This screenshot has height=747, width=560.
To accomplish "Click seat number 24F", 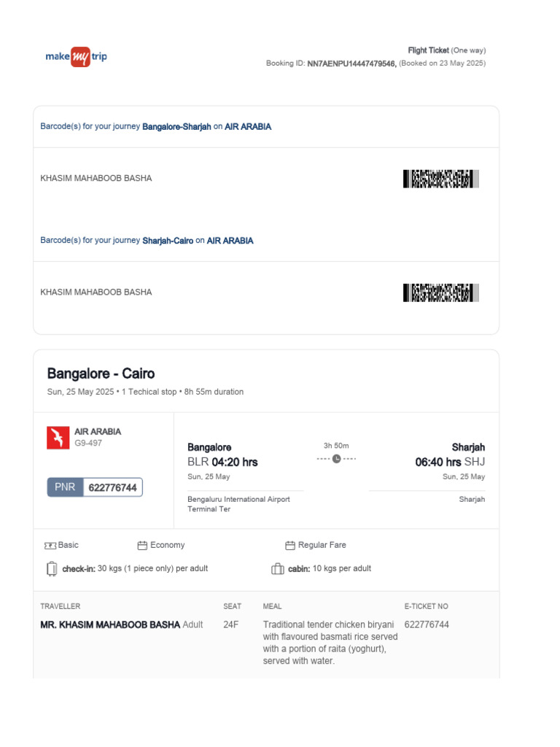I will (x=230, y=625).
